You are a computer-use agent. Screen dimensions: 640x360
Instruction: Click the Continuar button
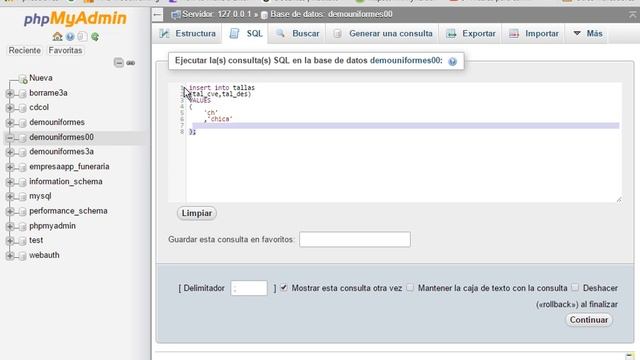(589, 320)
